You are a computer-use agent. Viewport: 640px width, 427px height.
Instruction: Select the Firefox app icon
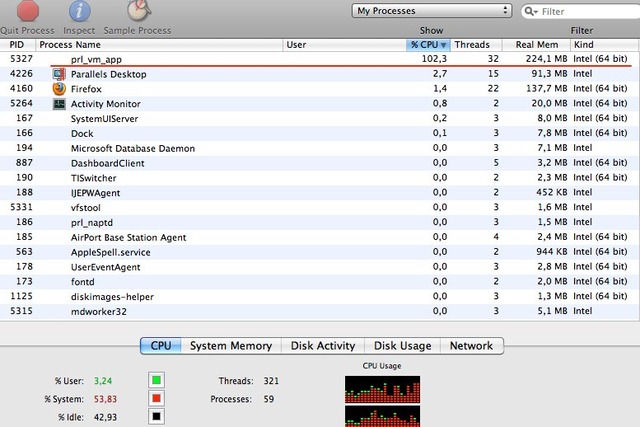coord(59,89)
